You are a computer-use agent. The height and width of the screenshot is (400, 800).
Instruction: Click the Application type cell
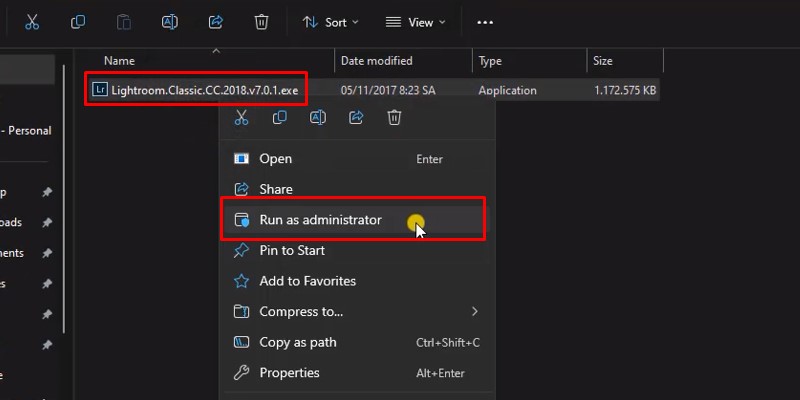[507, 90]
